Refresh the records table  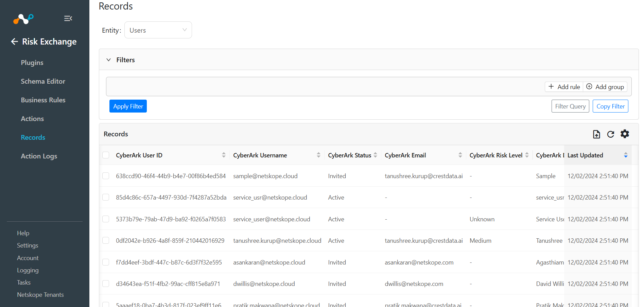[611, 134]
